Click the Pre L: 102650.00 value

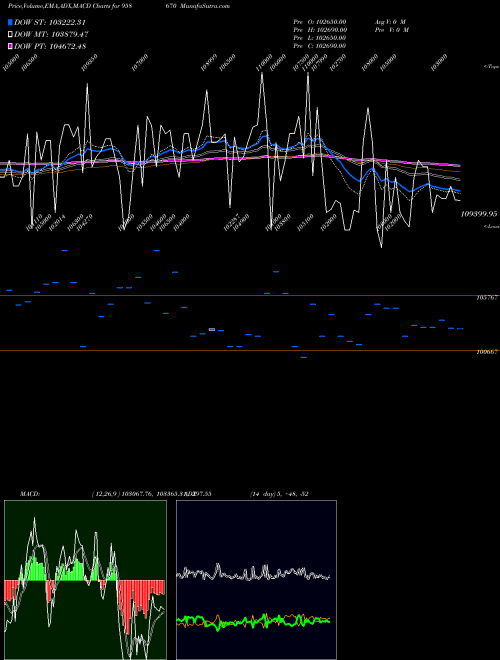tap(320, 38)
